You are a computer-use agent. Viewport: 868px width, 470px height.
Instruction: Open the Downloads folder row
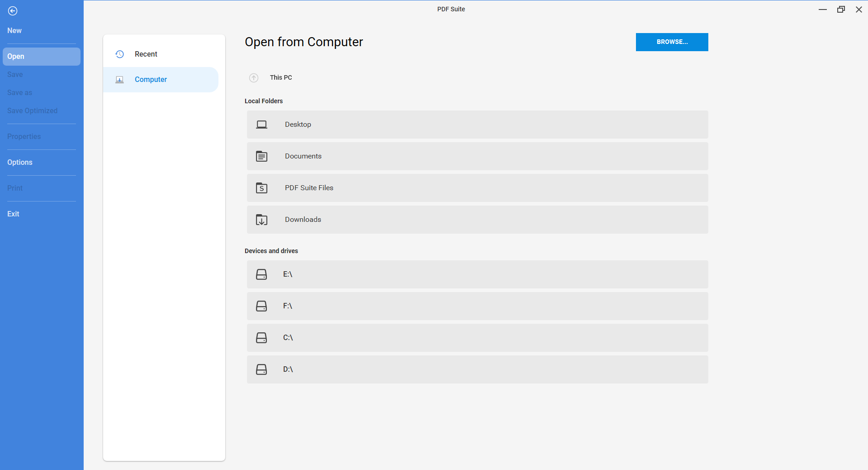click(477, 220)
